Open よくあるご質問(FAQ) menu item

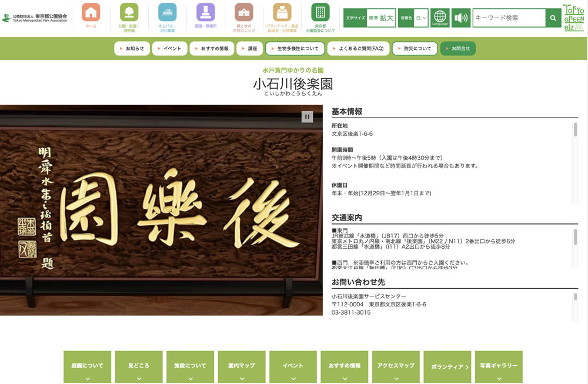(x=359, y=48)
